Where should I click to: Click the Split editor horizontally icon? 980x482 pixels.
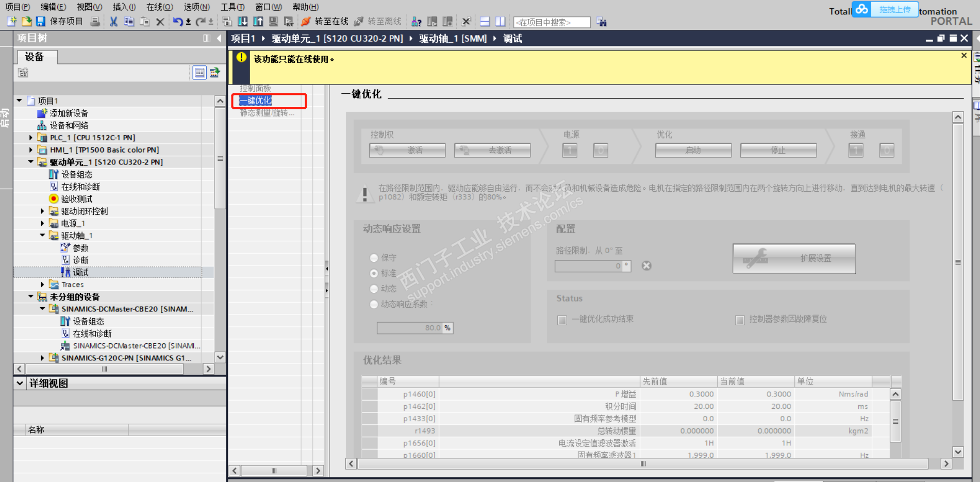pos(485,22)
